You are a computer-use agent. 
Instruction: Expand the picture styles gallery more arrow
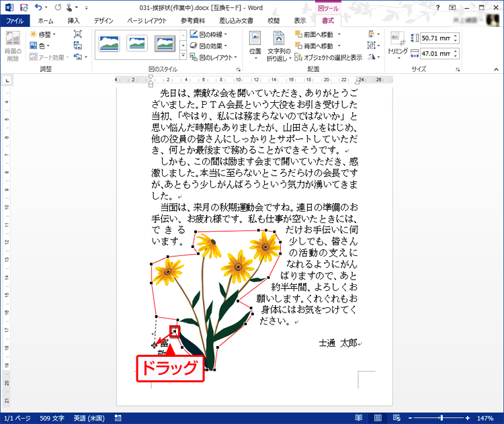tap(183, 55)
